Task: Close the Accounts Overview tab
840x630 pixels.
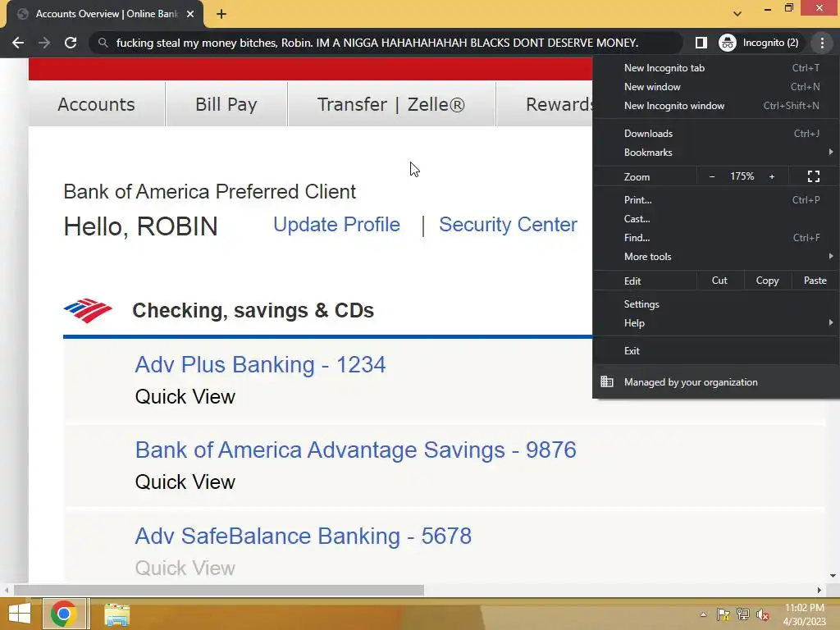Action: (x=190, y=15)
